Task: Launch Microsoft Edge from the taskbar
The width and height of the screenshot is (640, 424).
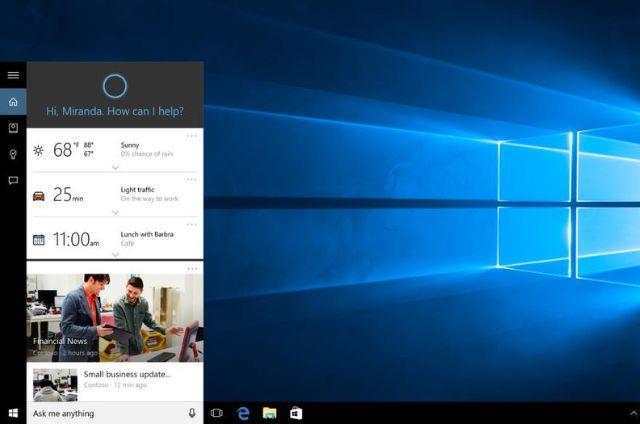Action: coord(243,413)
